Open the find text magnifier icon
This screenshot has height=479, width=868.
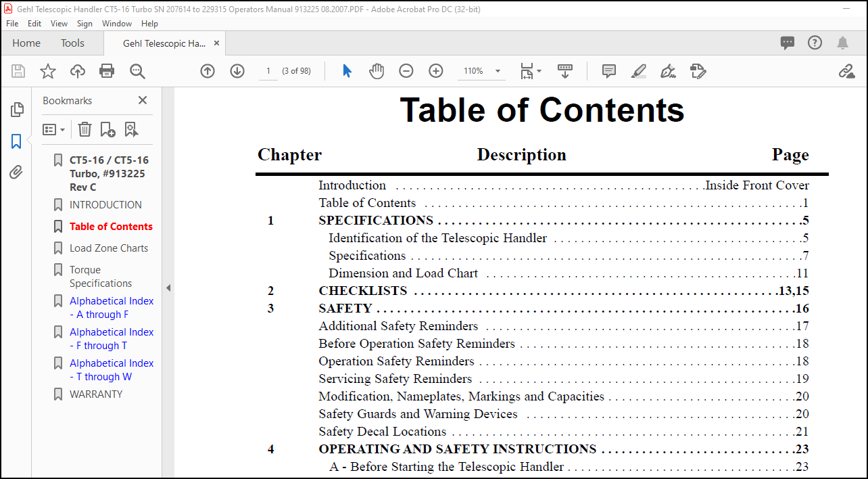(137, 71)
